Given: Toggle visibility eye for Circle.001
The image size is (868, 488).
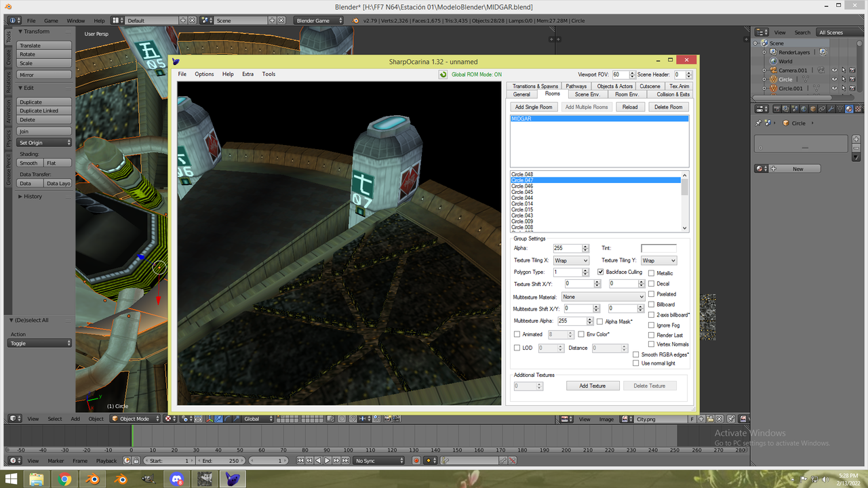Looking at the screenshot, I should coord(835,88).
